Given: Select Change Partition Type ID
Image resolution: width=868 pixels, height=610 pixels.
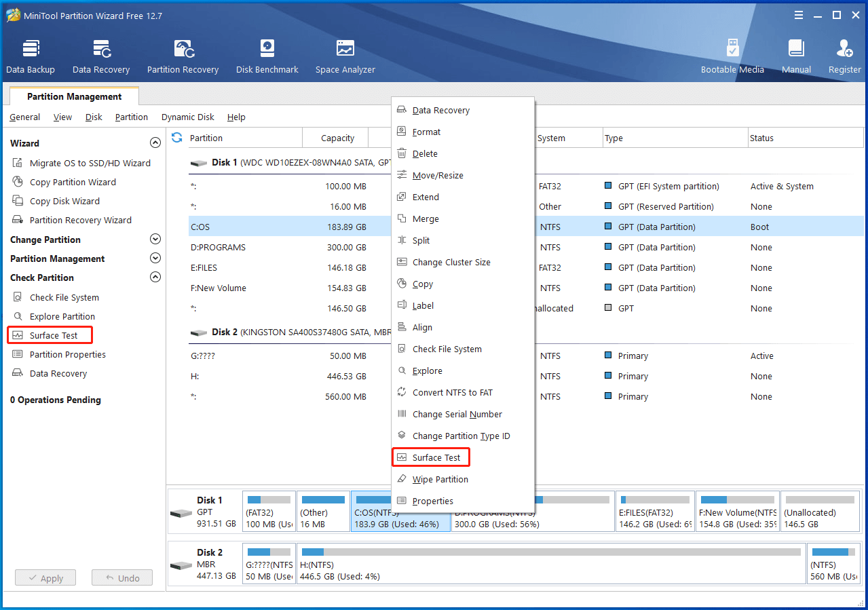Looking at the screenshot, I should click(x=463, y=436).
